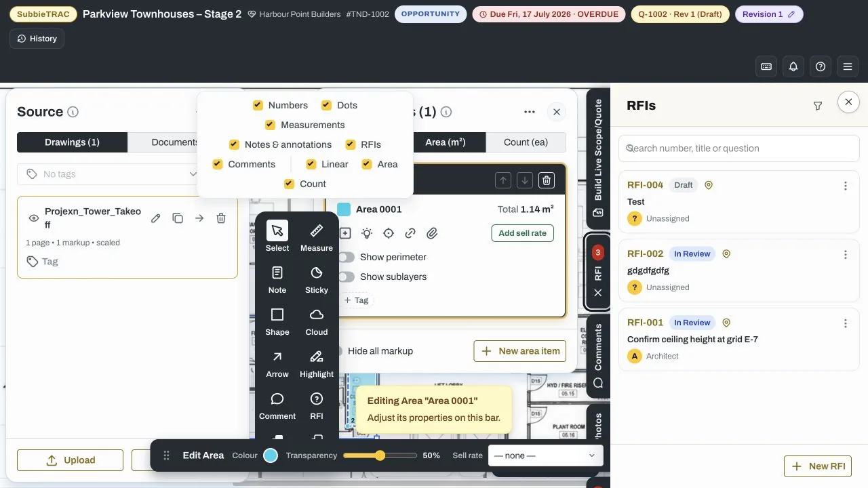Switch to the Documents tab
The width and height of the screenshot is (868, 488).
175,142
